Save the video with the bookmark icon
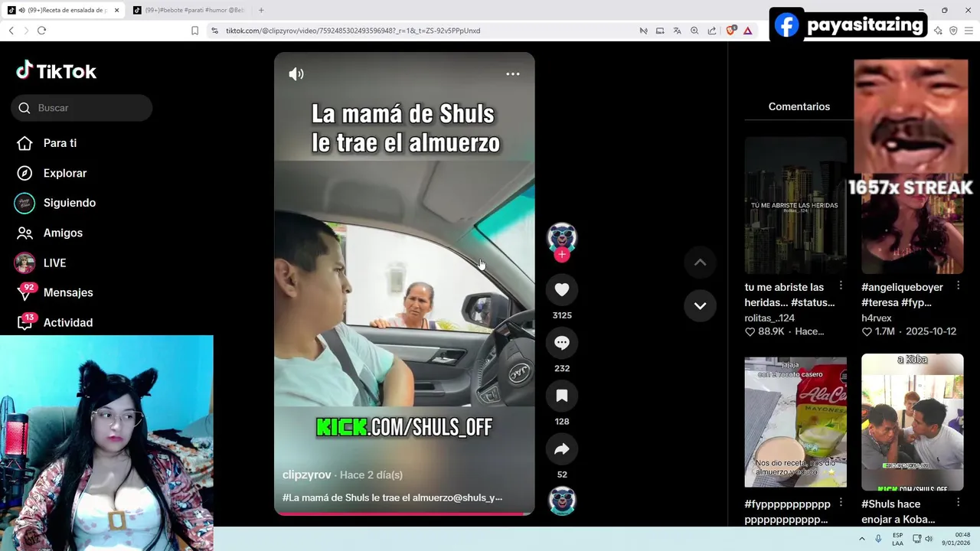Viewport: 980px width, 551px height. coord(562,396)
